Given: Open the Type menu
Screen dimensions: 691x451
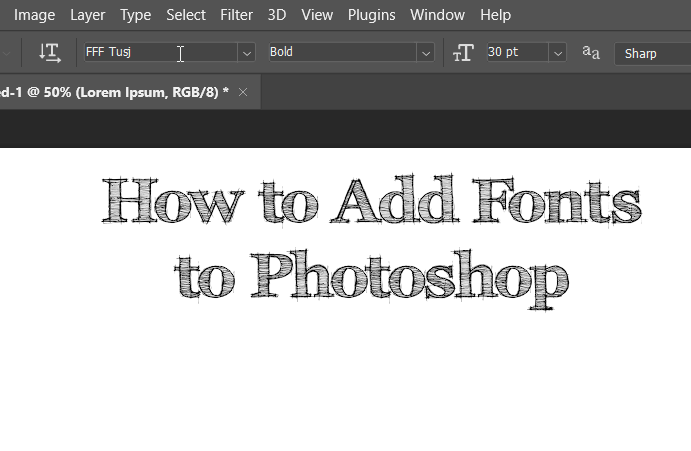Looking at the screenshot, I should tap(136, 15).
